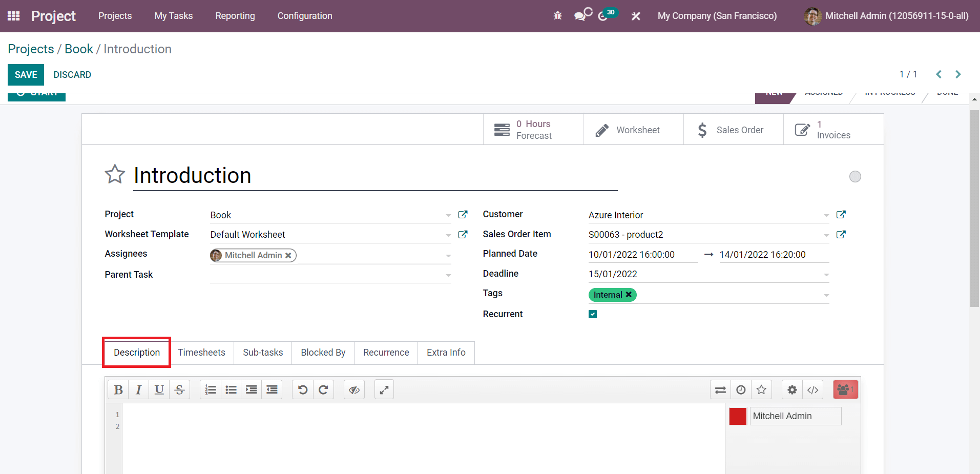Viewport: 980px width, 474px height.
Task: Save the task with SAVE button
Action: (x=26, y=75)
